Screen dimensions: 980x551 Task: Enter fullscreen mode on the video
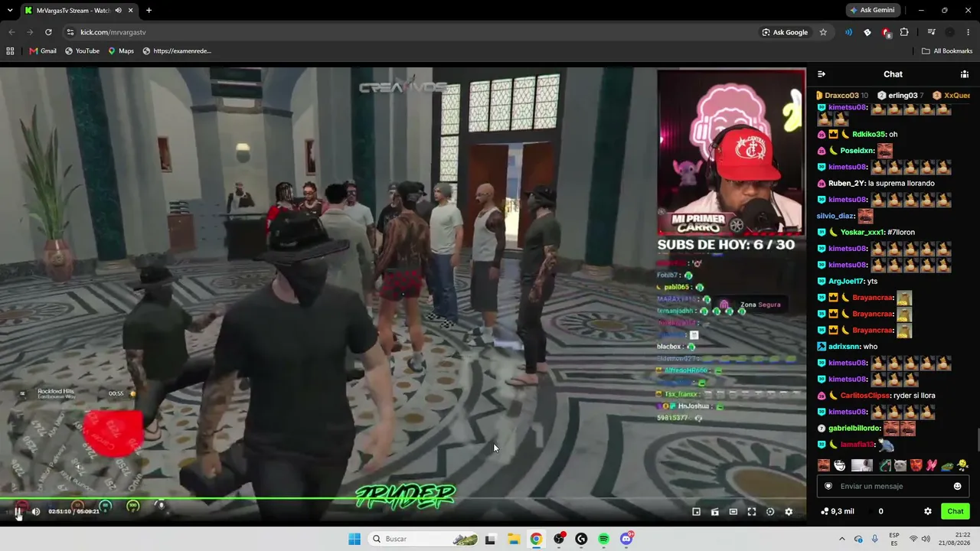(x=752, y=512)
